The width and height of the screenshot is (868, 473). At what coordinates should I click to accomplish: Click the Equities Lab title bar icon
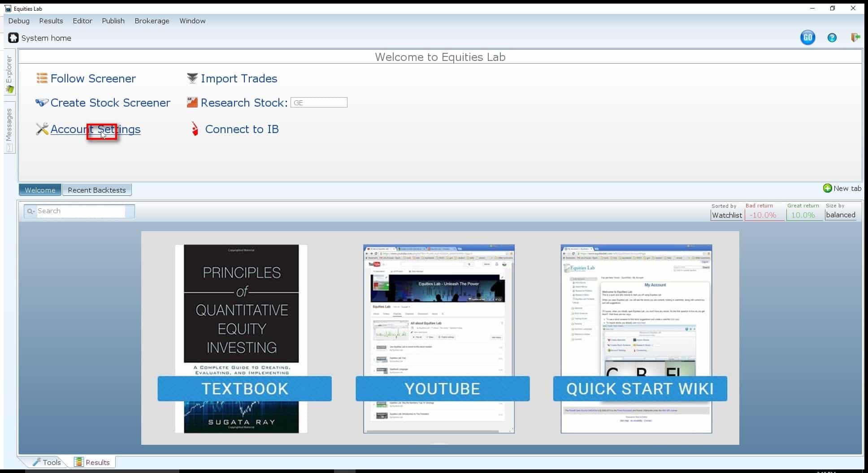pyautogui.click(x=8, y=9)
